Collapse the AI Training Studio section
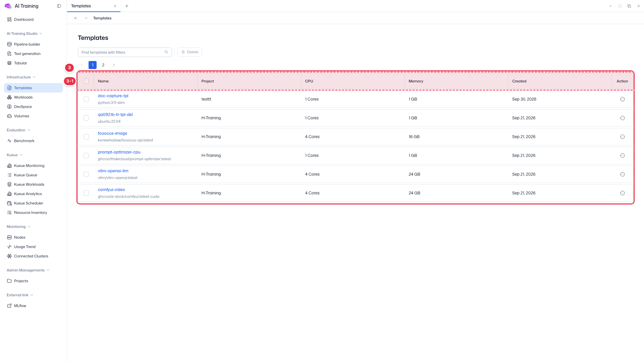 [24, 34]
